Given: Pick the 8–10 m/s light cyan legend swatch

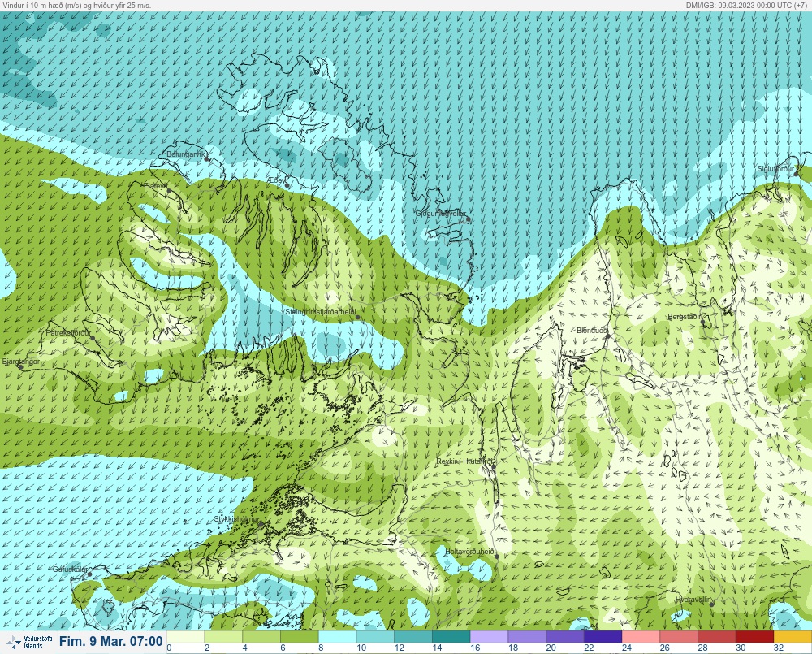Looking at the screenshot, I should pos(337,636).
